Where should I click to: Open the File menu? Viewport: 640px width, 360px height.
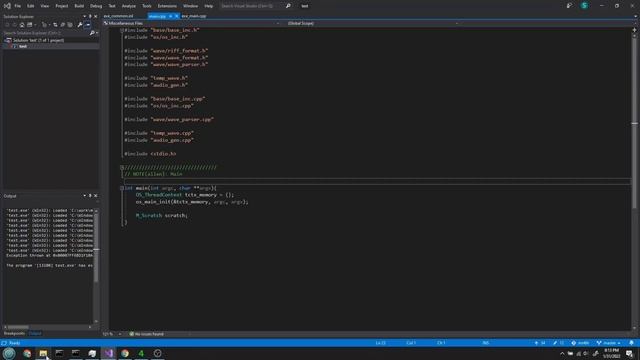pos(18,6)
